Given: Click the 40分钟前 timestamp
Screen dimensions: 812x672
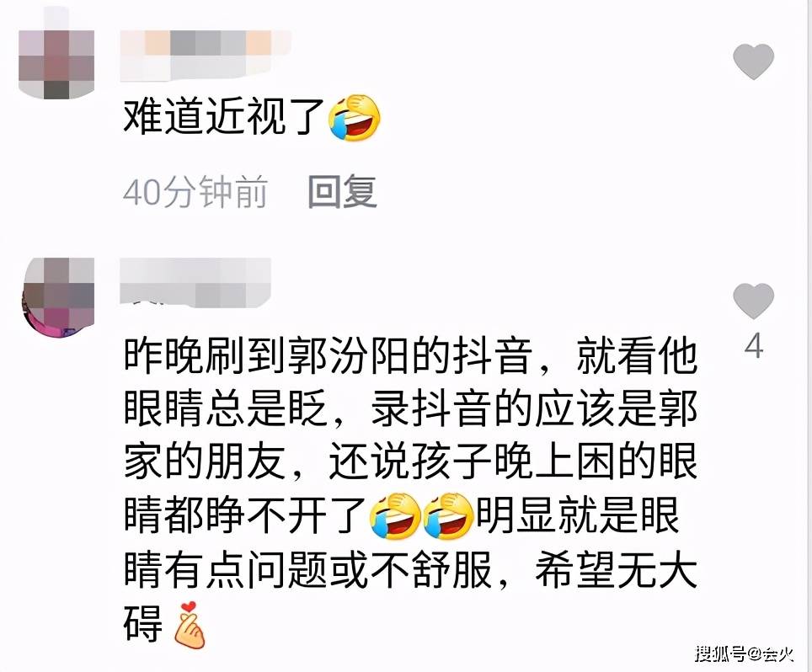Looking at the screenshot, I should click(x=195, y=192).
